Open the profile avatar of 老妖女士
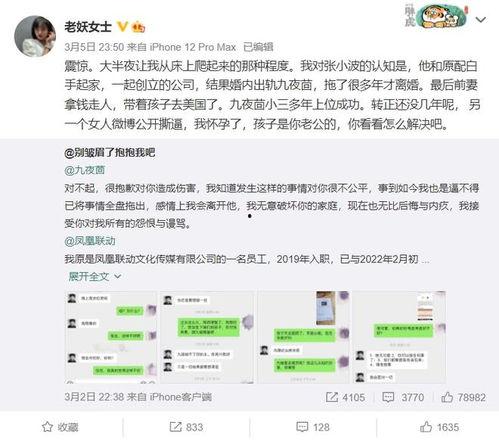Screen dimensions: 499x441 coord(35,36)
